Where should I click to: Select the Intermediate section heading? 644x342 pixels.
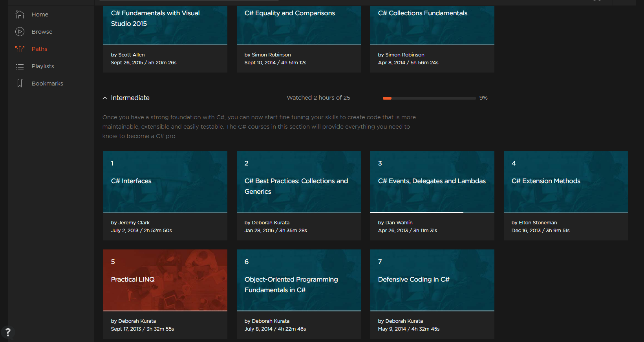130,98
